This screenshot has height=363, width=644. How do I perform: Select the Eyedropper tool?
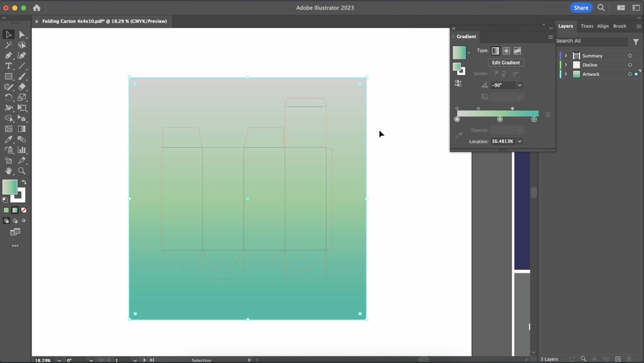[8, 139]
